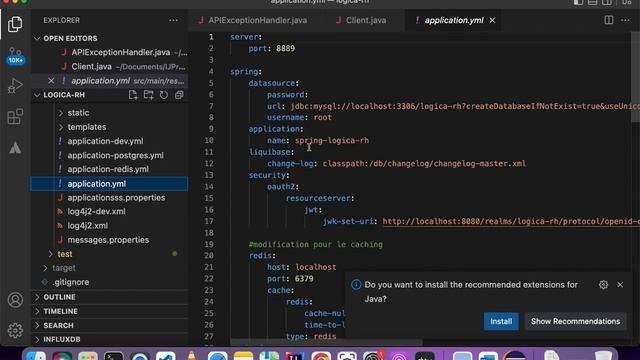
Task: Expand the Search section
Action: pyautogui.click(x=58, y=326)
